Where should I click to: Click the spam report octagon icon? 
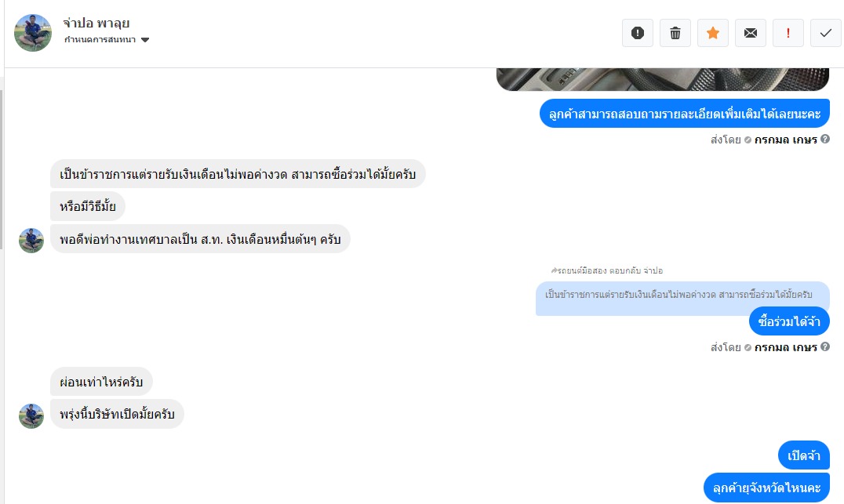click(x=638, y=33)
